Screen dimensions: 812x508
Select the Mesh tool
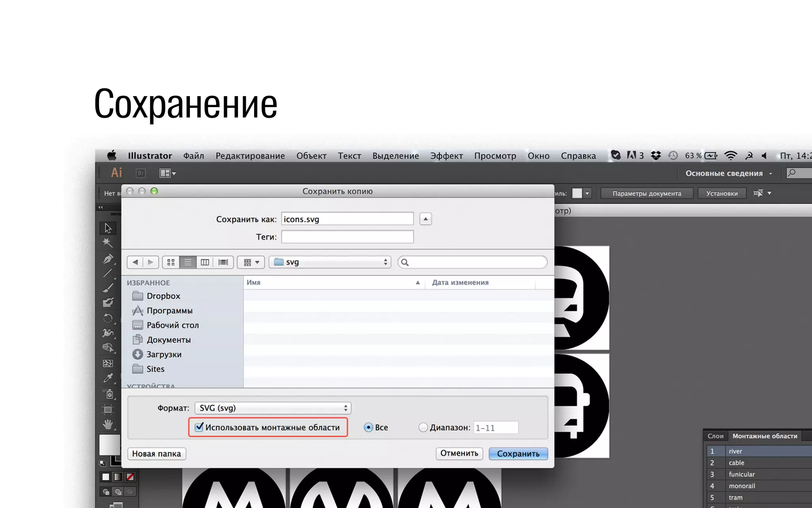(x=108, y=363)
